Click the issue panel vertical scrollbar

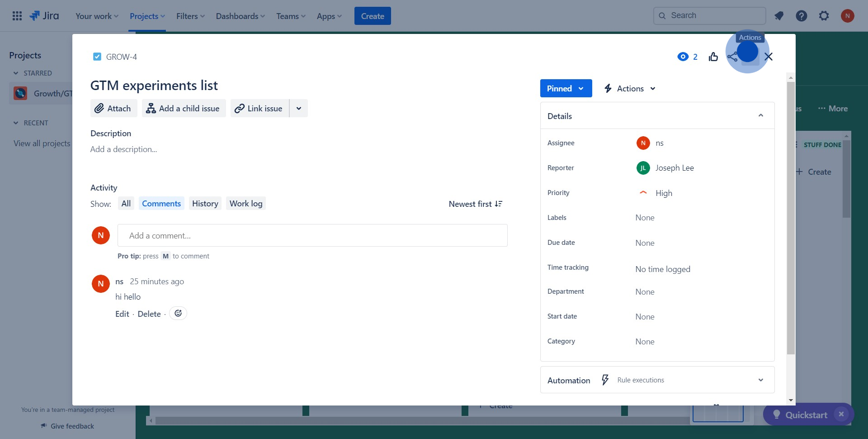click(x=791, y=217)
